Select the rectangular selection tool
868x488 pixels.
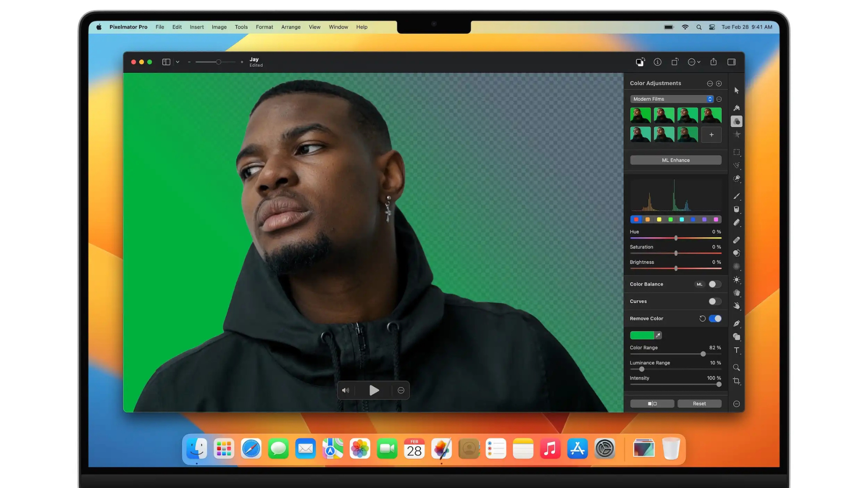(736, 152)
